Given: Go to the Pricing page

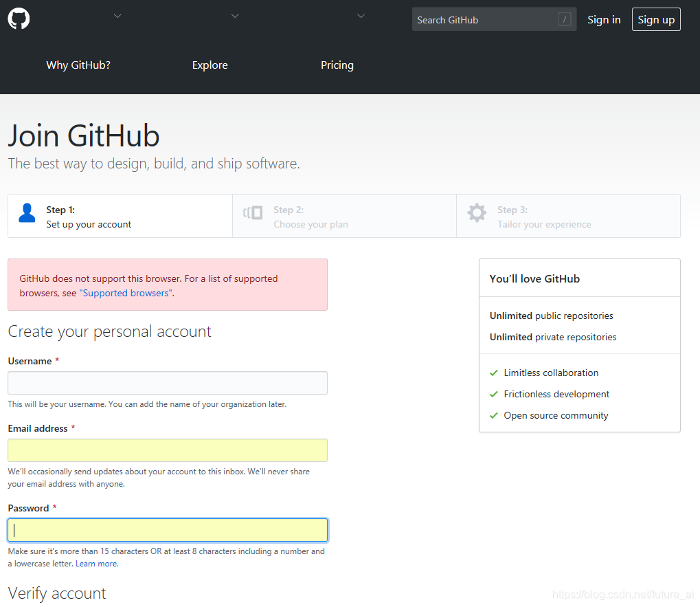Looking at the screenshot, I should click(337, 65).
